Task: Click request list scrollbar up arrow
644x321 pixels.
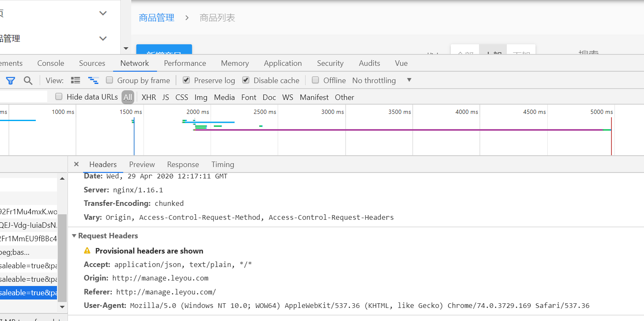Action: pyautogui.click(x=62, y=178)
